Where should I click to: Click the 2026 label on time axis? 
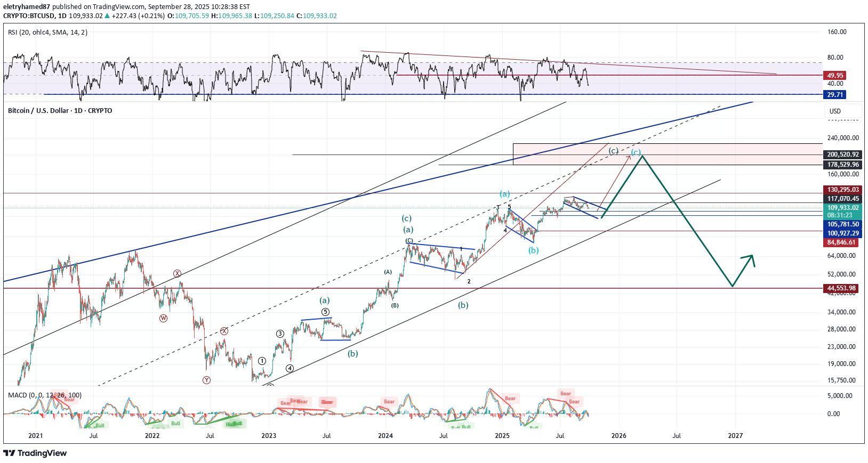pyautogui.click(x=618, y=436)
